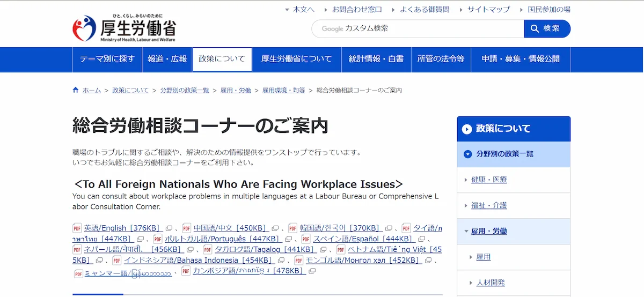Open 英語/English [376KB] PDF link
The image size is (644, 297).
123,228
